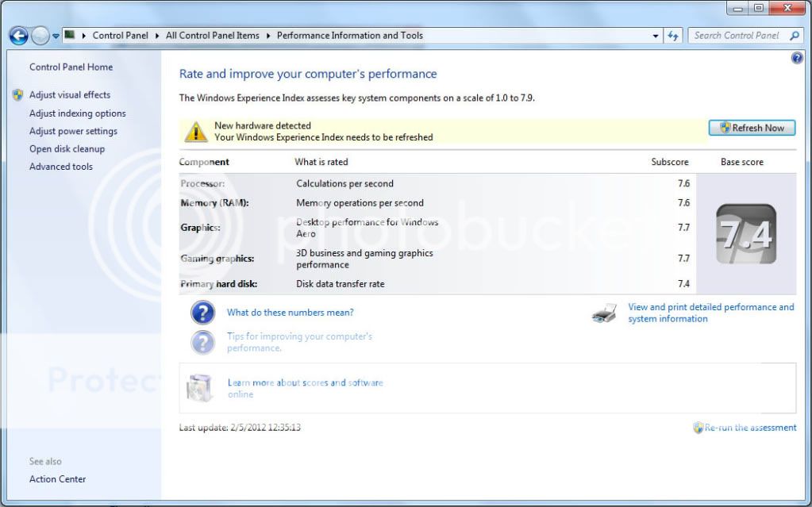
Task: Click the 7.4 base score badge
Action: point(745,233)
